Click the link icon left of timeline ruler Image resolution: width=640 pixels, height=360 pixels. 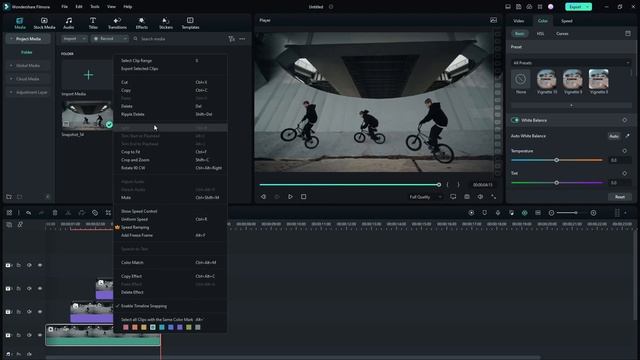click(x=20, y=224)
